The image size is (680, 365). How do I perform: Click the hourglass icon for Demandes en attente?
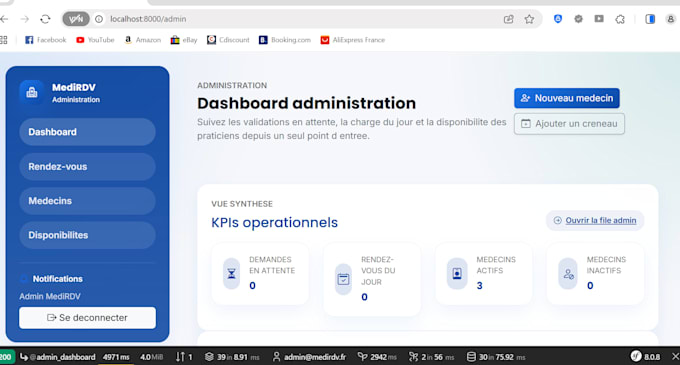click(x=232, y=274)
